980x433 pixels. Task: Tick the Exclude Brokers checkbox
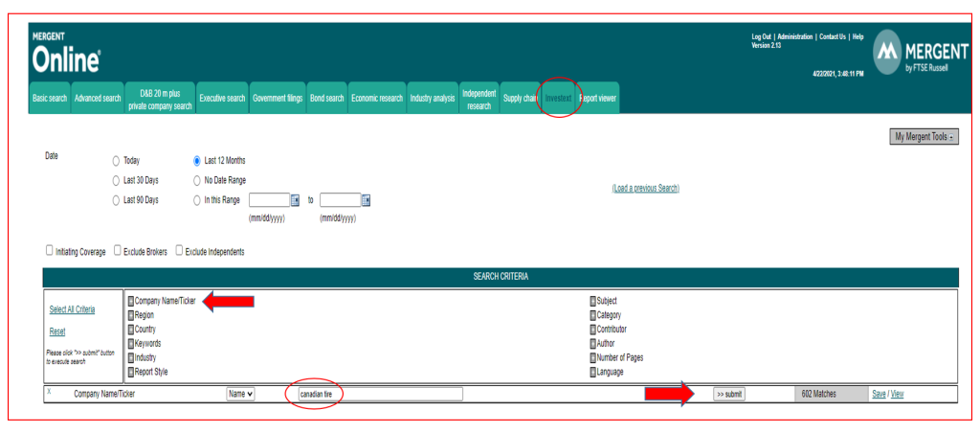pos(118,250)
